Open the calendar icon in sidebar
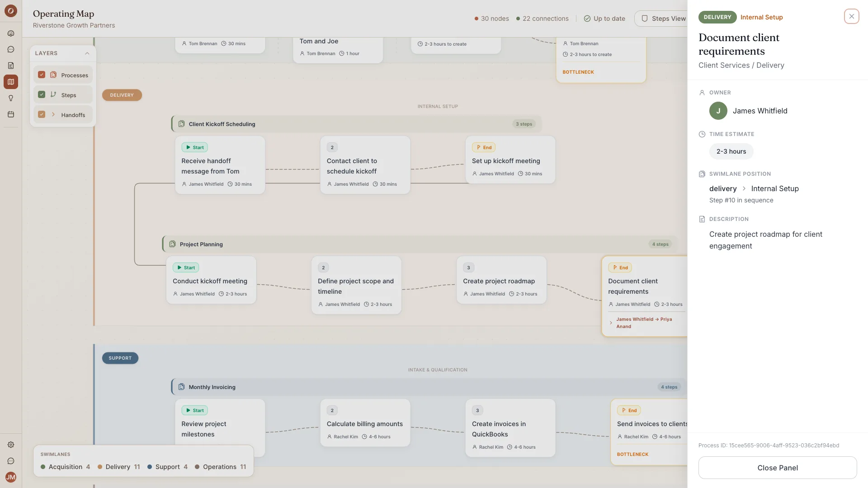Image resolution: width=868 pixels, height=488 pixels. point(11,114)
